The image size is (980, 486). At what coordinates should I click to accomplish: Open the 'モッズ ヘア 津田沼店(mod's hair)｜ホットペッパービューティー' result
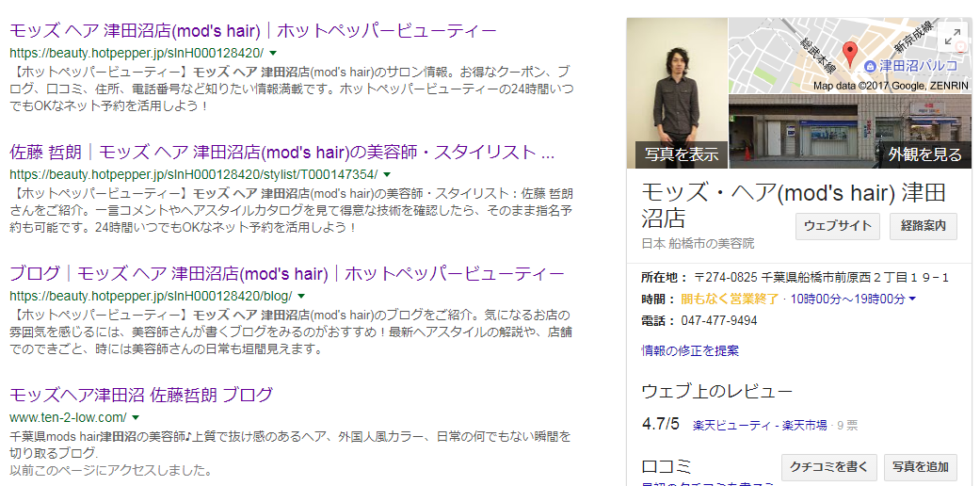(x=253, y=31)
